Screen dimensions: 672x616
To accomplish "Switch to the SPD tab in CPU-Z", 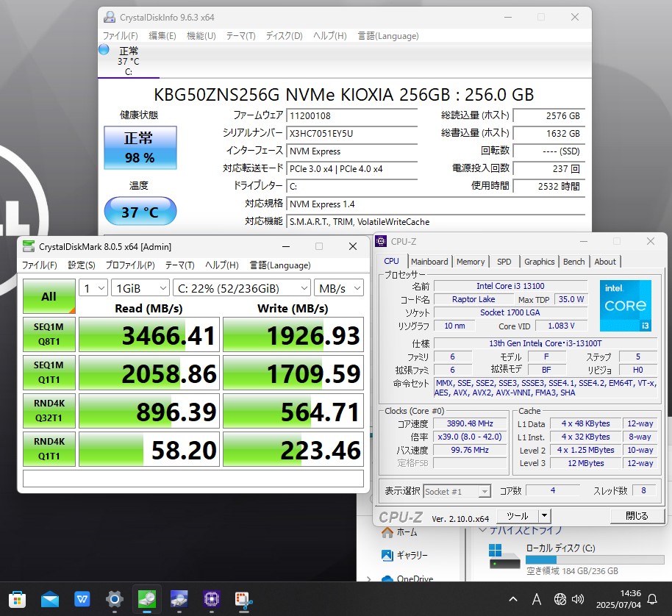I will coord(504,261).
